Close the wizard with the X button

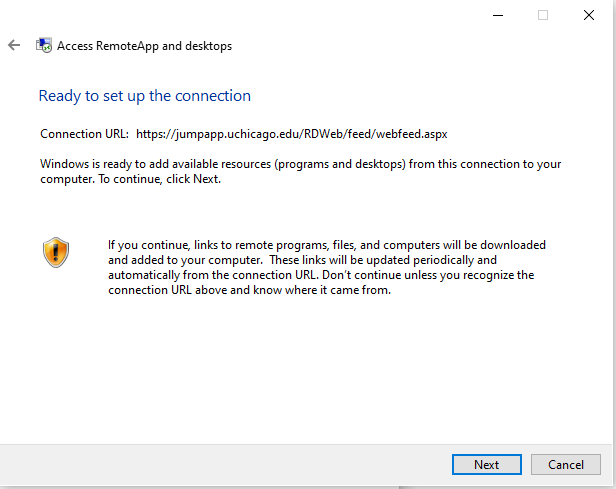588,15
